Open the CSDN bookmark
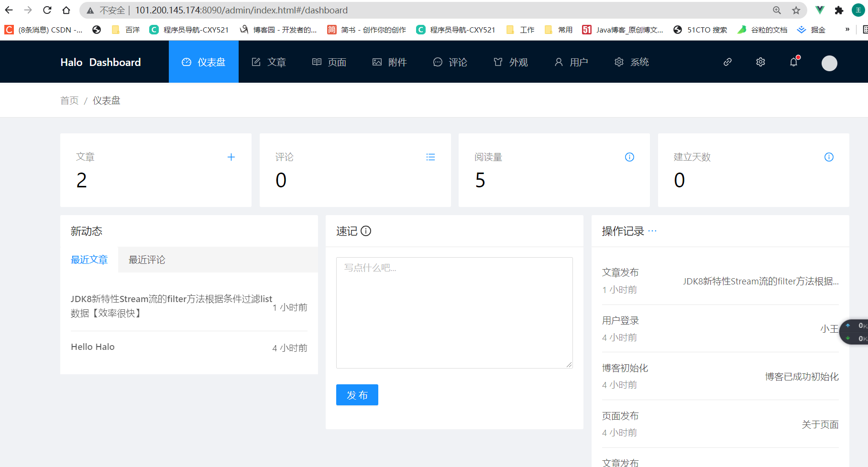Image resolution: width=868 pixels, height=467 pixels. (44, 30)
